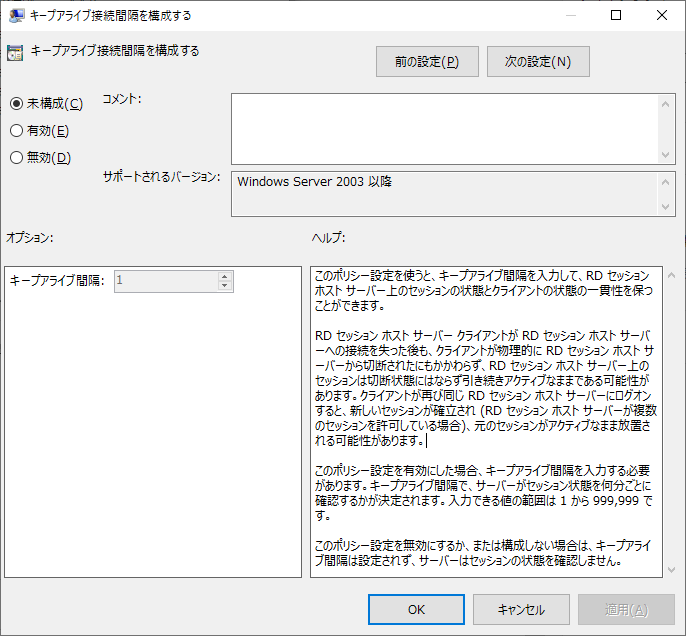
Task: Click the Windows Server 2003 以降 text
Action: pos(314,182)
